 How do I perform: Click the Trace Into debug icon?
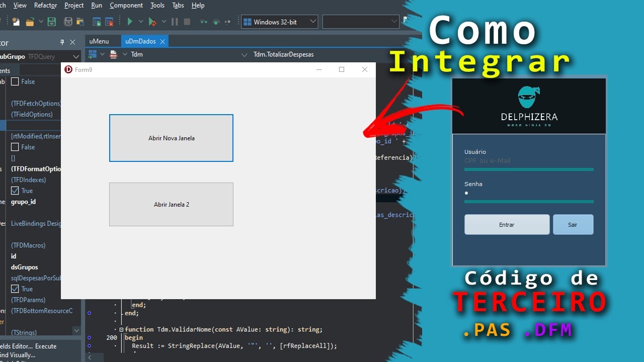tap(203, 22)
